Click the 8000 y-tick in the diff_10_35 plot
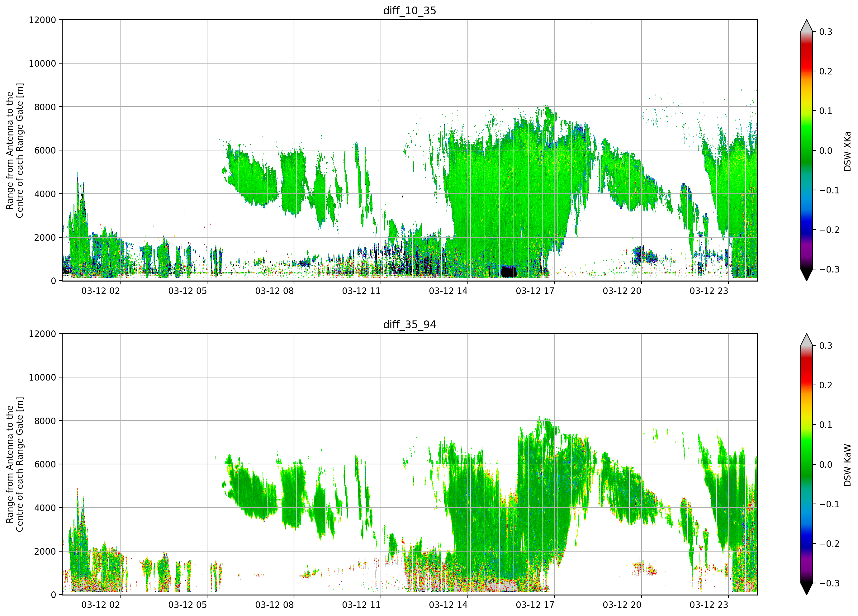858x616 pixels. 45,107
